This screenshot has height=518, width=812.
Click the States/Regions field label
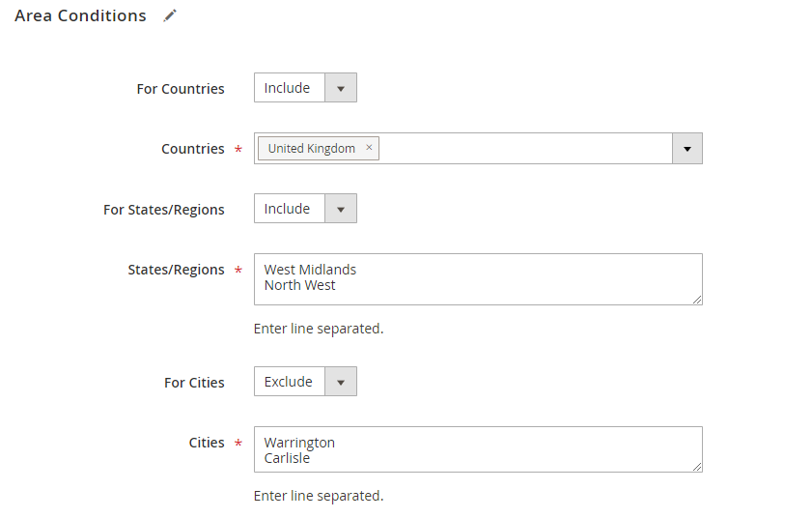tap(176, 270)
